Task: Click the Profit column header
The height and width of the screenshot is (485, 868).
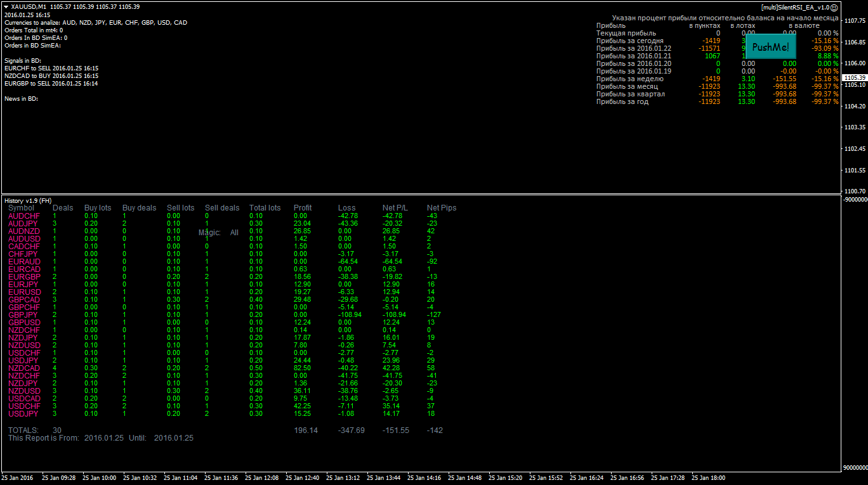Action: click(x=303, y=208)
